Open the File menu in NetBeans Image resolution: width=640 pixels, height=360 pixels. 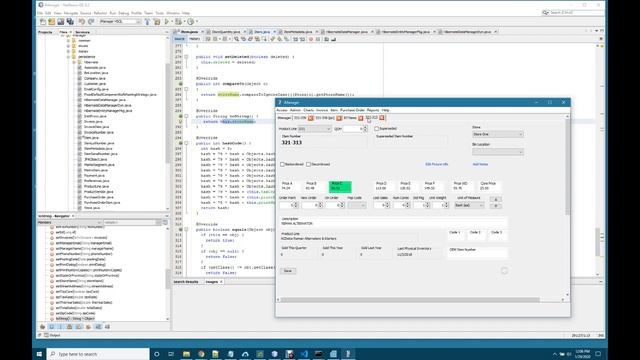tap(40, 13)
